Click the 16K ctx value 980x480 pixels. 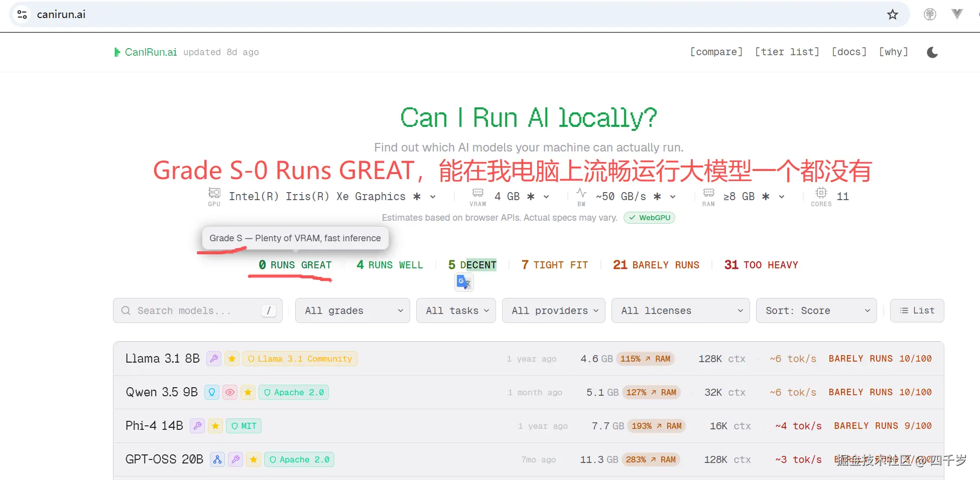[730, 426]
